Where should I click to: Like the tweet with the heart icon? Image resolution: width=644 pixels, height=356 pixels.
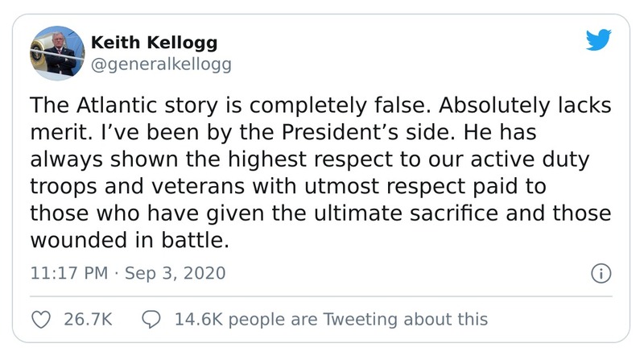40,319
